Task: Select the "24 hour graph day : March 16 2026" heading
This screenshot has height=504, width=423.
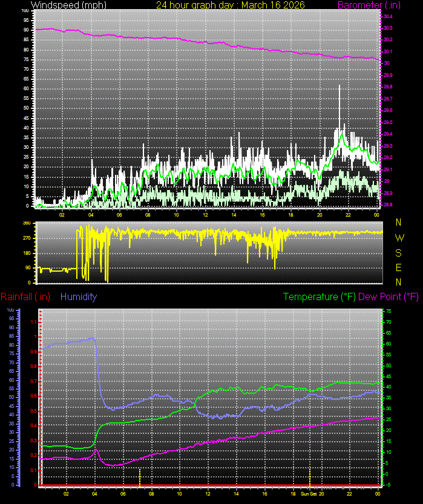Action: click(231, 5)
